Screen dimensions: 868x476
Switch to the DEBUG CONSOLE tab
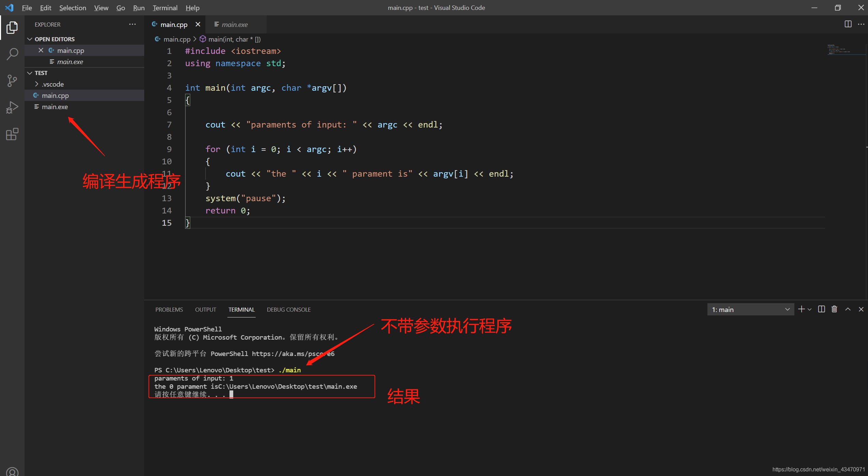288,310
